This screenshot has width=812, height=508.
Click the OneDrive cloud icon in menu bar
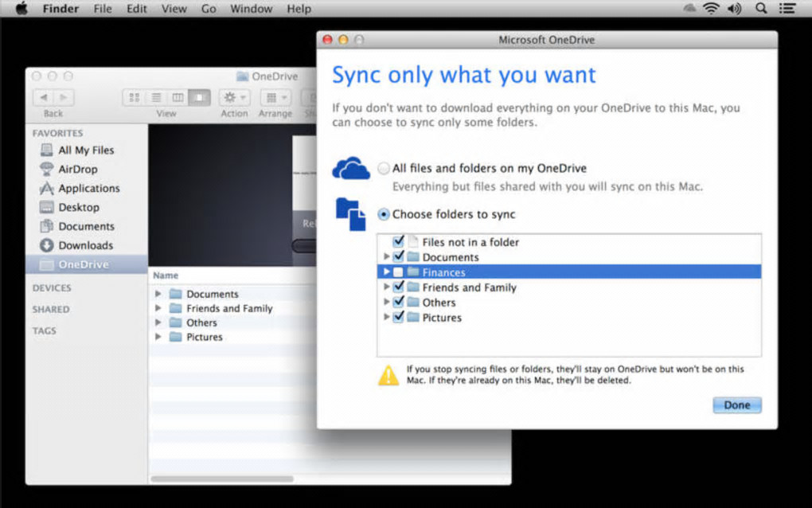689,8
